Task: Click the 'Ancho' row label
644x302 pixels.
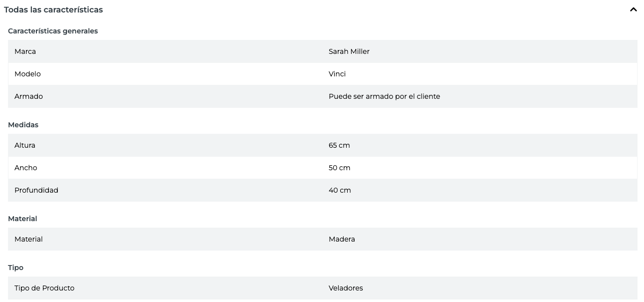Action: [26, 168]
